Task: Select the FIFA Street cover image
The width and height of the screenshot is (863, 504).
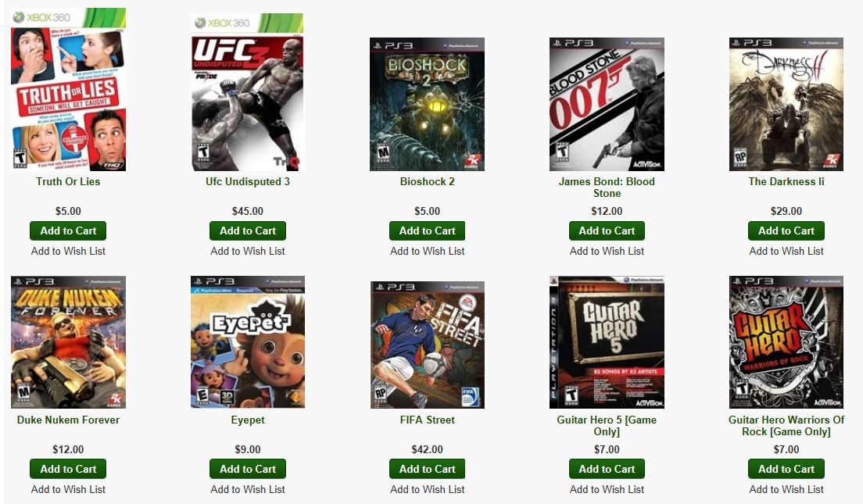Action: click(428, 345)
